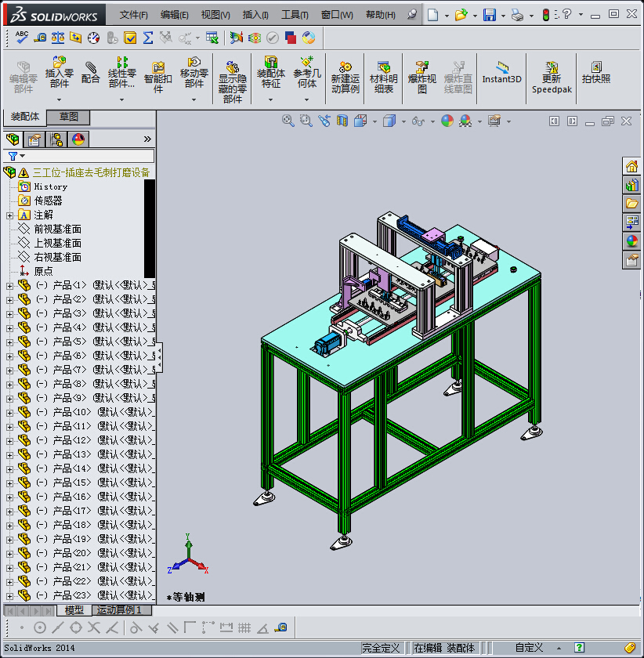Screen dimensions: 644x658
Task: Expand more FeatureManager tabs chevron
Action: 147,139
